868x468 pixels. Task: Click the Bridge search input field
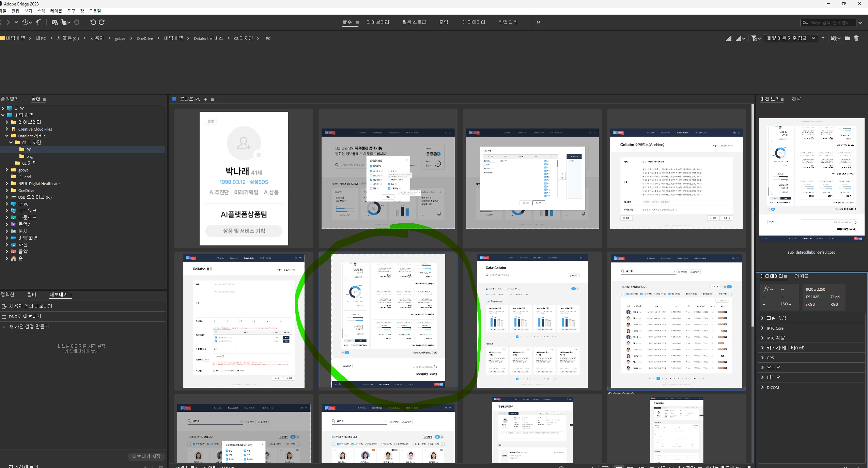pos(830,22)
